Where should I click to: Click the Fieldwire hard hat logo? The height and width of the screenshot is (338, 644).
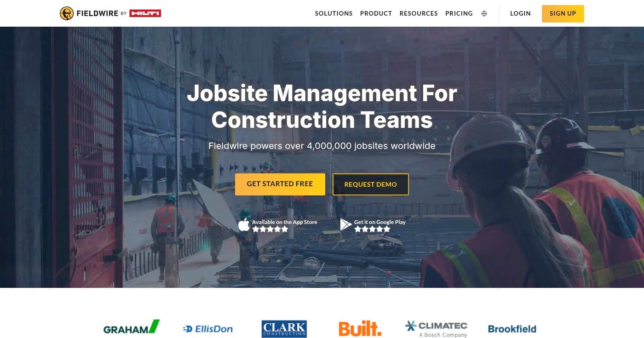click(67, 13)
